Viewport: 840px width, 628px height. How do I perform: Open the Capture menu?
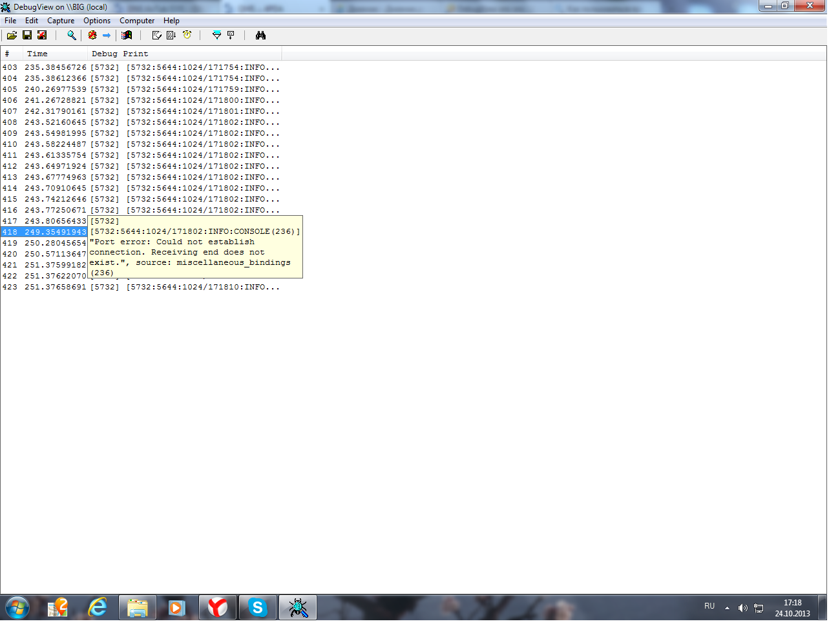tap(61, 21)
